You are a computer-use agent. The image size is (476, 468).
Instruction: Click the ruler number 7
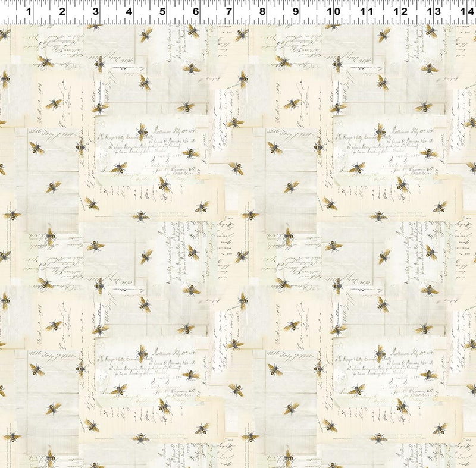click(x=228, y=12)
